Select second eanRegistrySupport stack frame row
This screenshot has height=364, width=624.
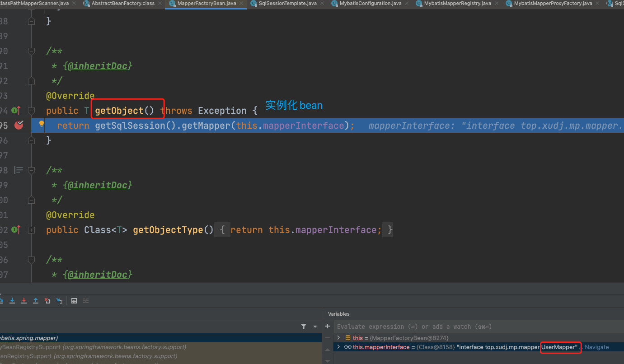[x=161, y=356]
